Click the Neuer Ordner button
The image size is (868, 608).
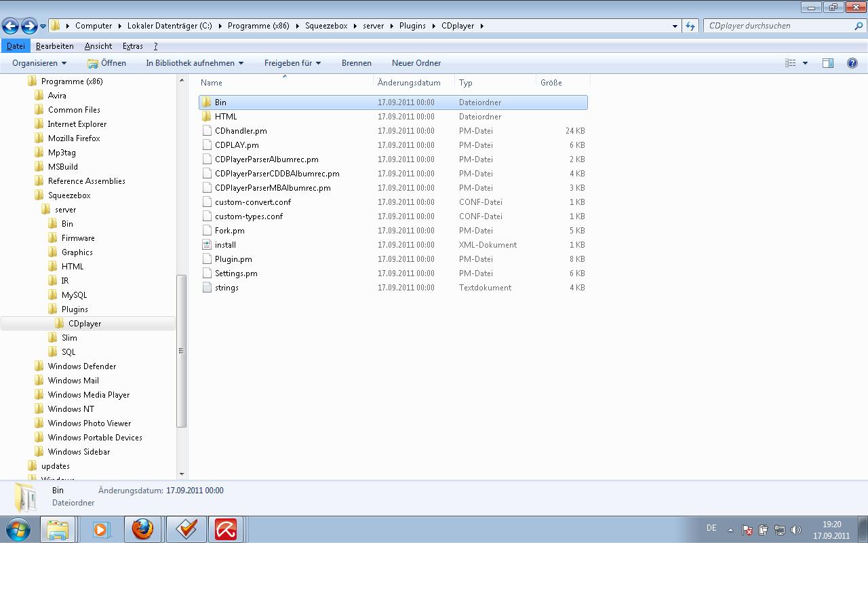point(416,63)
